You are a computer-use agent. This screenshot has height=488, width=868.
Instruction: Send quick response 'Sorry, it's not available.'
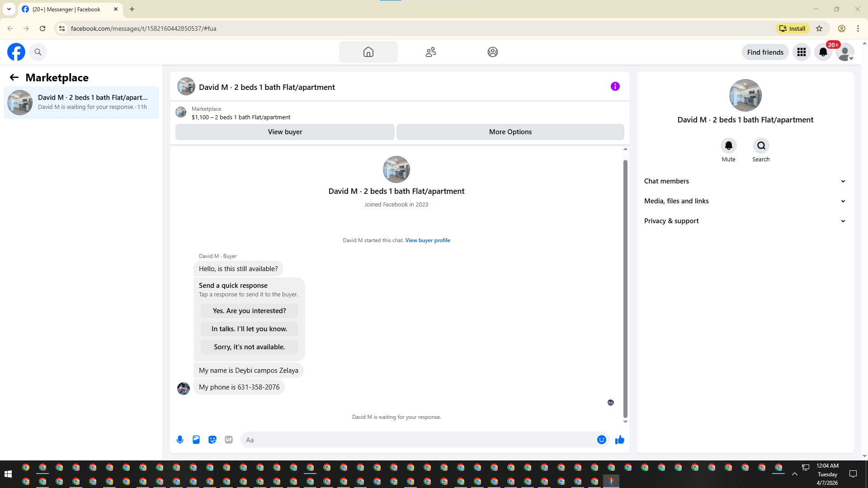249,347
